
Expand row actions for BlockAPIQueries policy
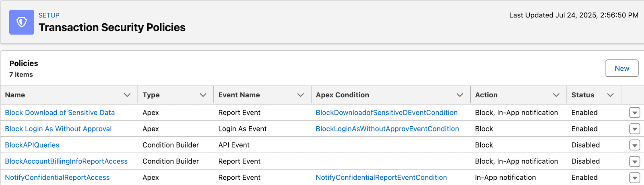pyautogui.click(x=634, y=145)
